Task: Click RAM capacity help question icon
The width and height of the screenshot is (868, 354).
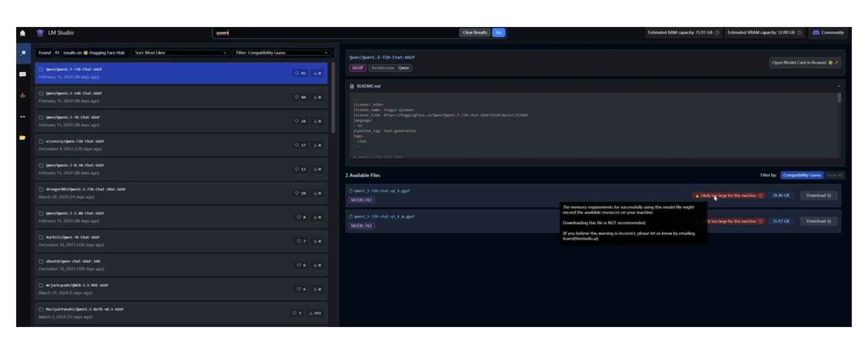Action: [717, 33]
